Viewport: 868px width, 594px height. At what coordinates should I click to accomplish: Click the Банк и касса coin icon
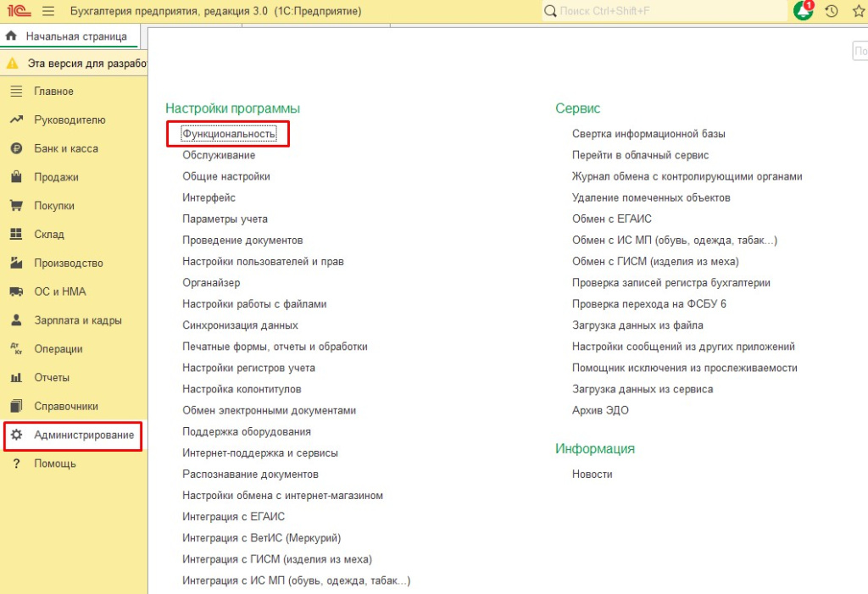click(x=17, y=148)
